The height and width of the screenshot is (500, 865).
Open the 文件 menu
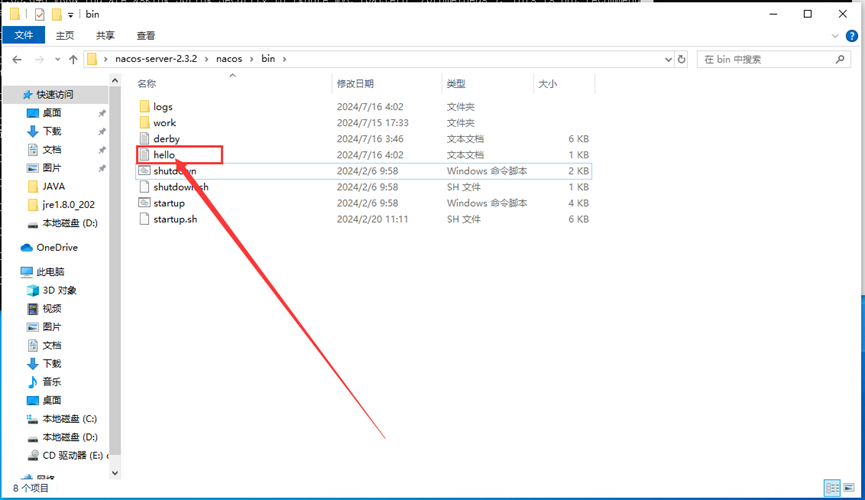click(23, 35)
